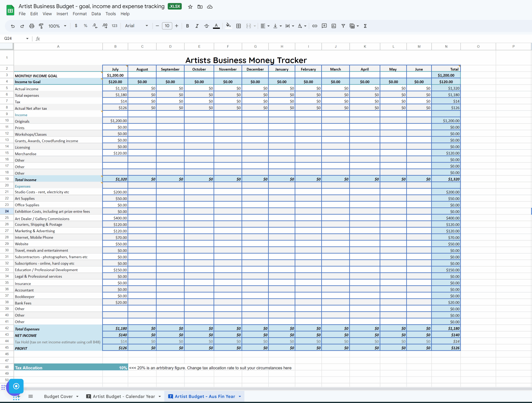Click the Insert chart icon
The image size is (532, 403).
click(334, 26)
